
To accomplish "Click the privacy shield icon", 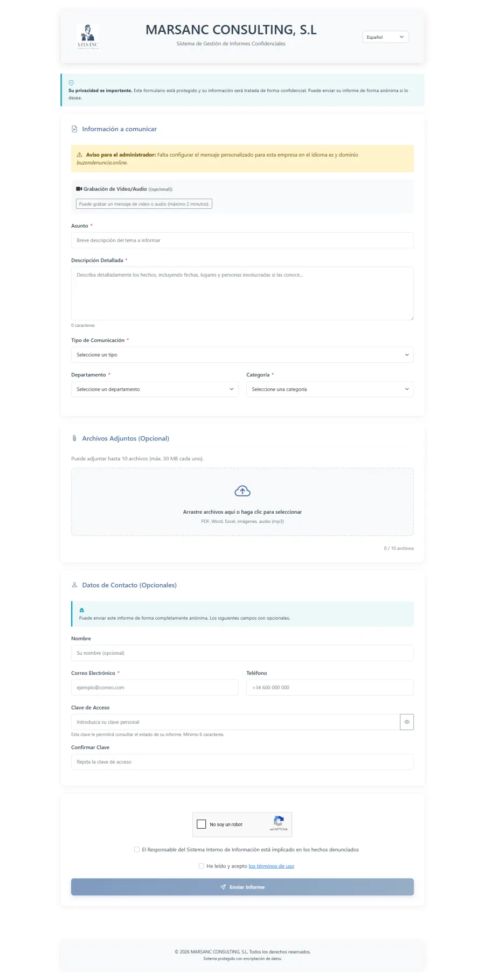I will click(71, 83).
